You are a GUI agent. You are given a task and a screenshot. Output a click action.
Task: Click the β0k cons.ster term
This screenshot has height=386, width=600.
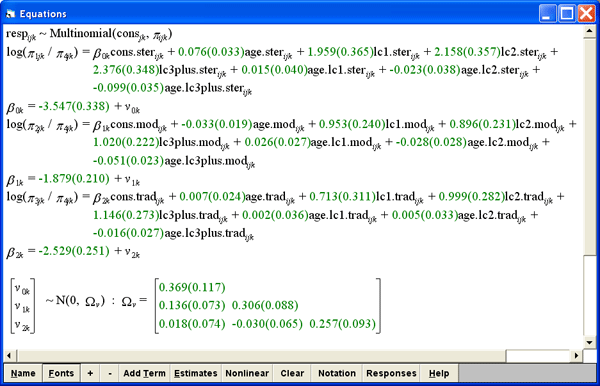click(129, 53)
